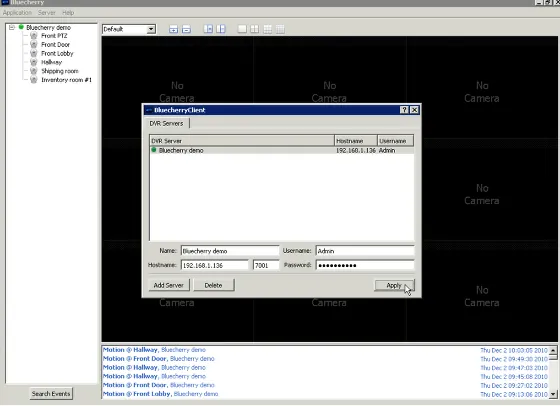Select Front Door in camera tree
The image size is (560, 406).
point(55,45)
